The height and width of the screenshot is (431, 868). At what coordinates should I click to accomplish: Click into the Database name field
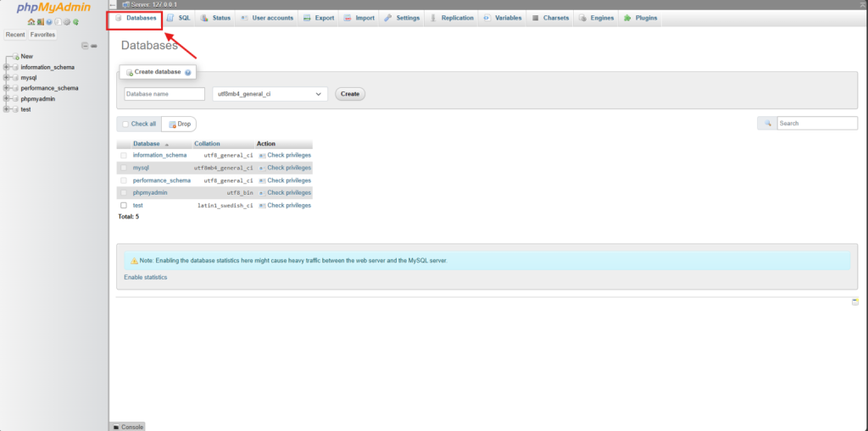(x=164, y=94)
